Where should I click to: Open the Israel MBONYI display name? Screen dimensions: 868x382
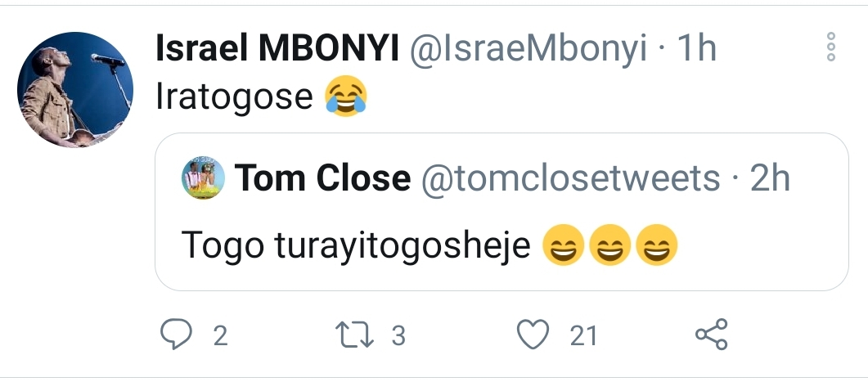coord(277,51)
